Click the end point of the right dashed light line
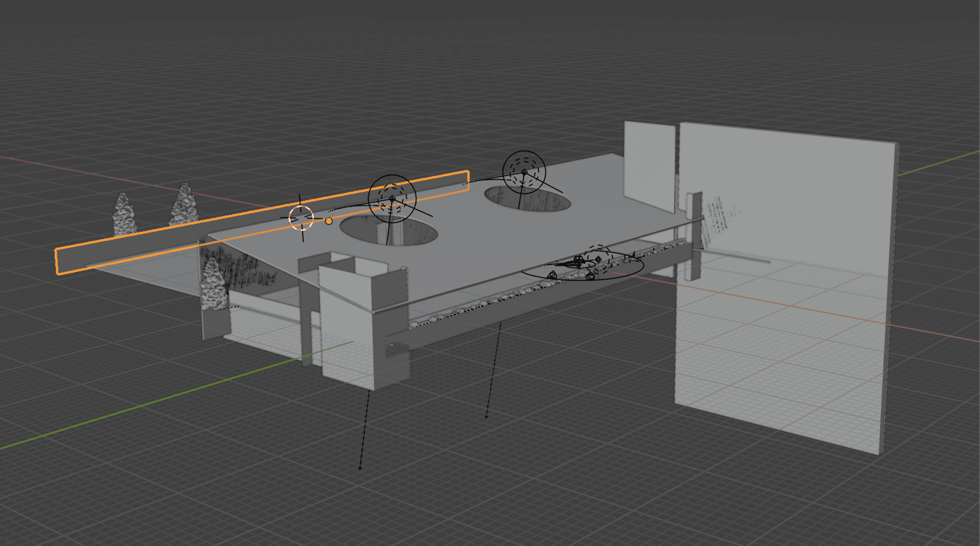This screenshot has height=546, width=980. click(x=486, y=417)
